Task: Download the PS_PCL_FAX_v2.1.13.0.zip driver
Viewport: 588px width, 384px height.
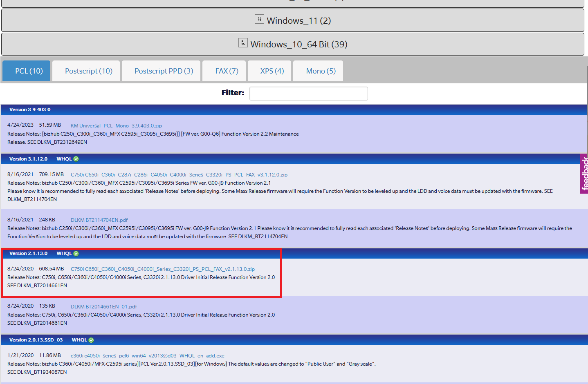Action: pos(163,269)
